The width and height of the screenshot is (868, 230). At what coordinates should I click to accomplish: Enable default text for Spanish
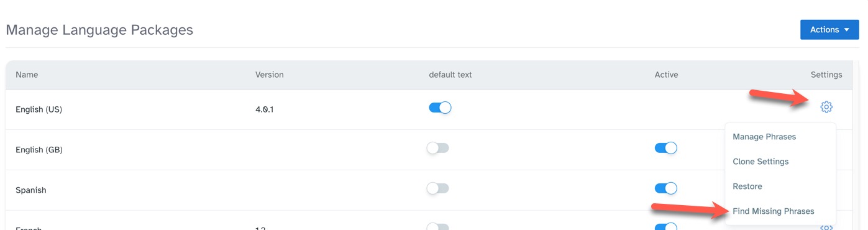(x=437, y=188)
